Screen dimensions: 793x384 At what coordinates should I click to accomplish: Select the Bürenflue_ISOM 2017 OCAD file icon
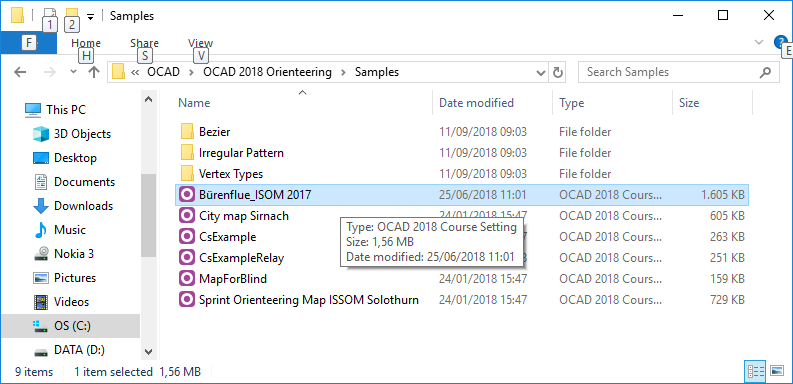[187, 194]
